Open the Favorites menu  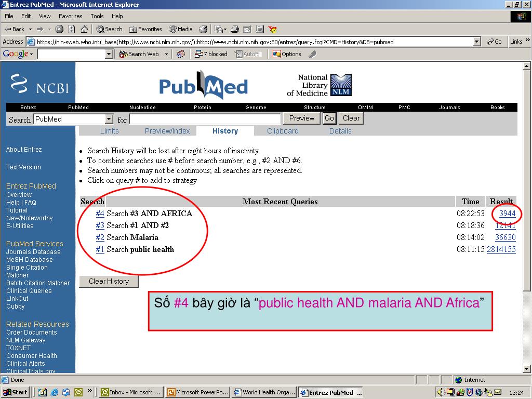(70, 16)
